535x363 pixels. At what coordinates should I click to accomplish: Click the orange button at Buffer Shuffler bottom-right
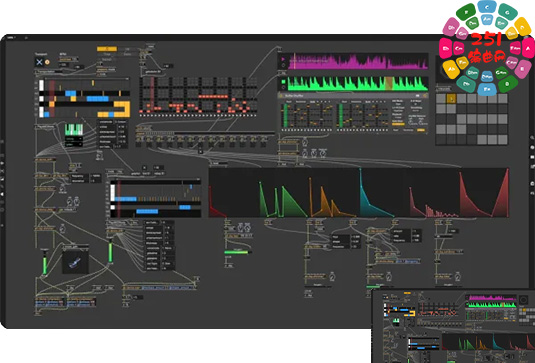click(421, 130)
